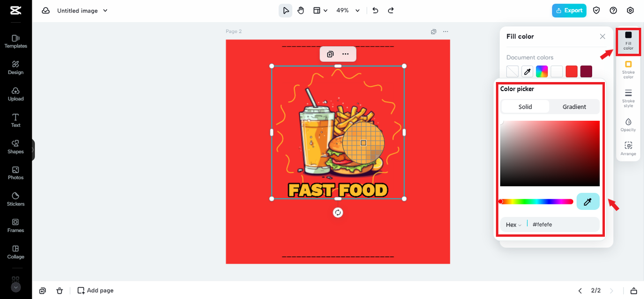Click the CapCut logo icon
The image size is (644, 299).
pyautogui.click(x=16, y=11)
